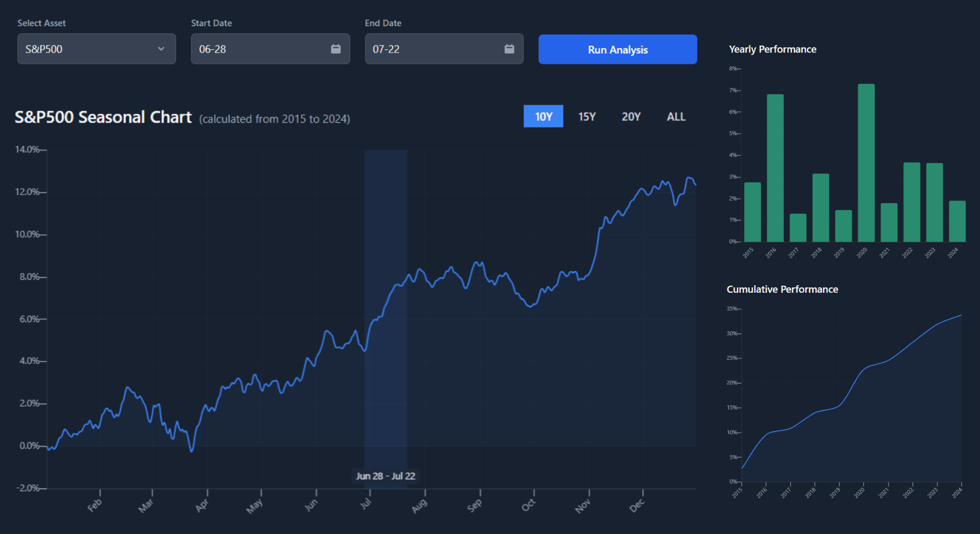Click the Run Analysis button

pyautogui.click(x=618, y=49)
